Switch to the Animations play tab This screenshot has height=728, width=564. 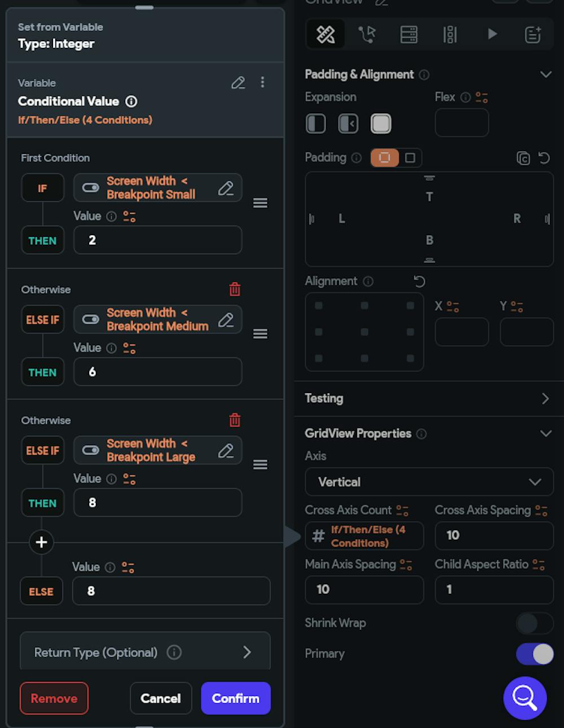coord(492,34)
